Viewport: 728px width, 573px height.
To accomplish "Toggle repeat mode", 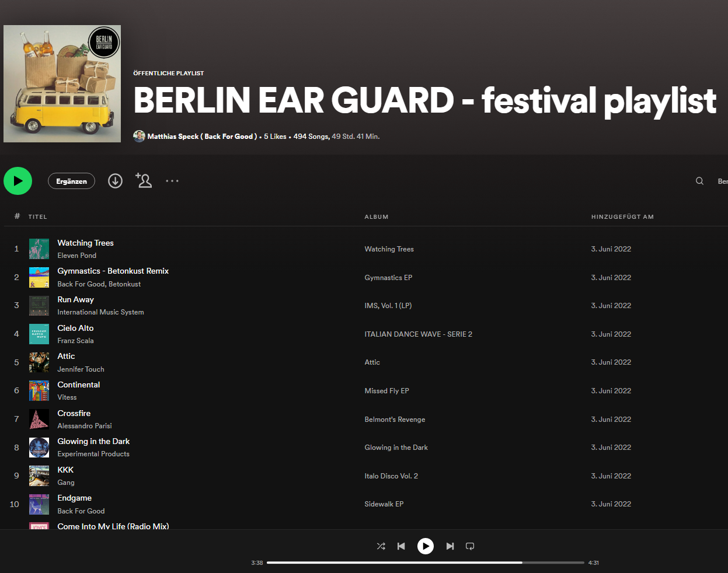I will 470,546.
